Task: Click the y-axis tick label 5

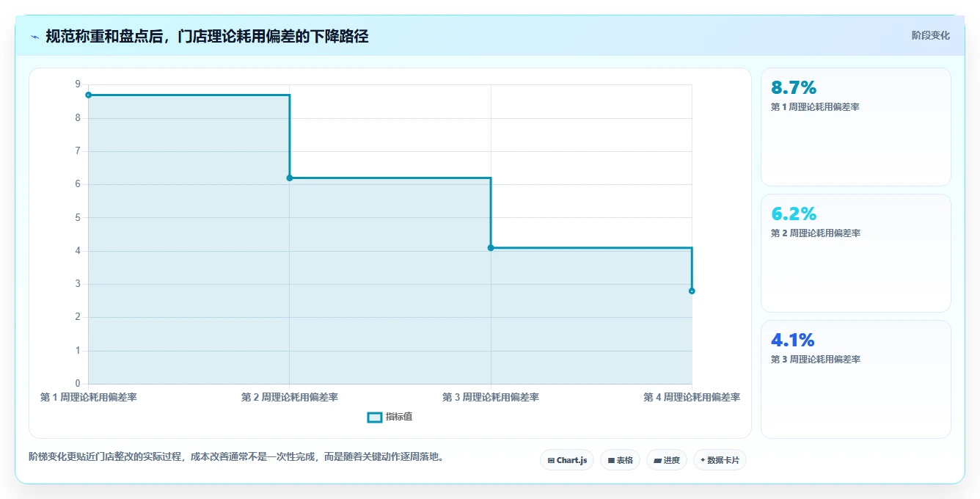Action: pyautogui.click(x=78, y=217)
